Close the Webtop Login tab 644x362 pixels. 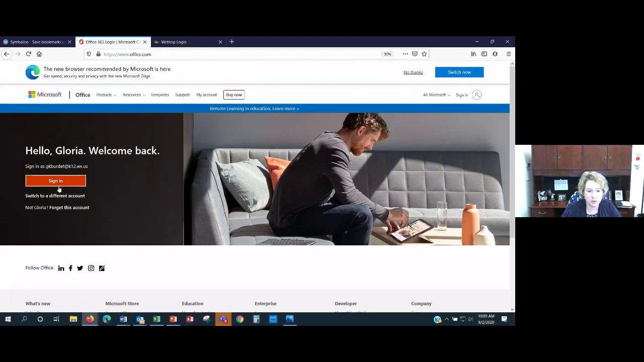(220, 42)
